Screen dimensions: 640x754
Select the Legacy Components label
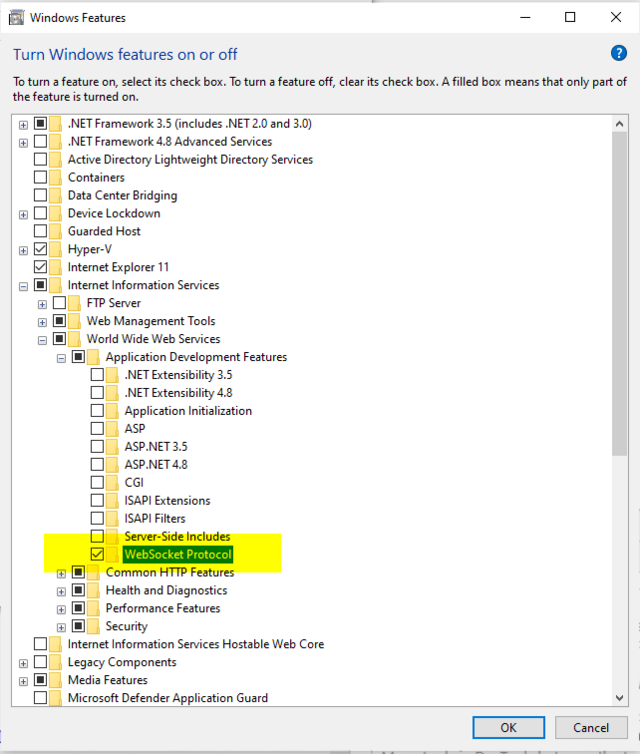point(122,662)
